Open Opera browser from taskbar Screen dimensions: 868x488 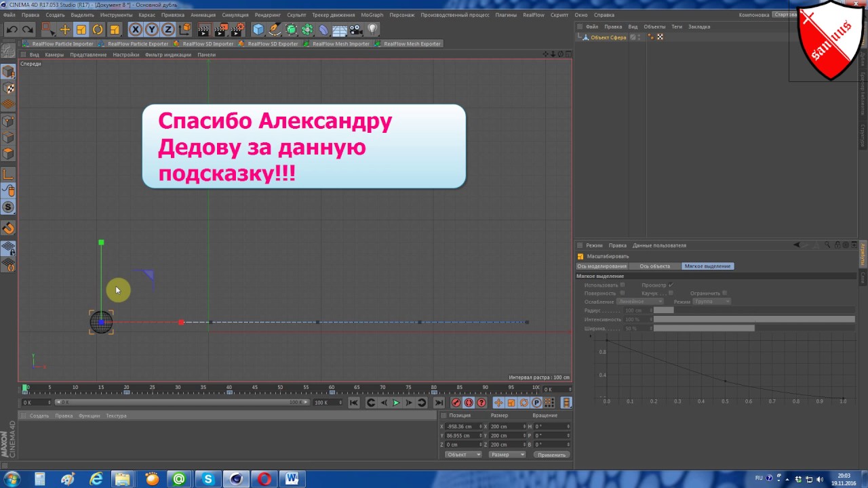click(x=264, y=479)
